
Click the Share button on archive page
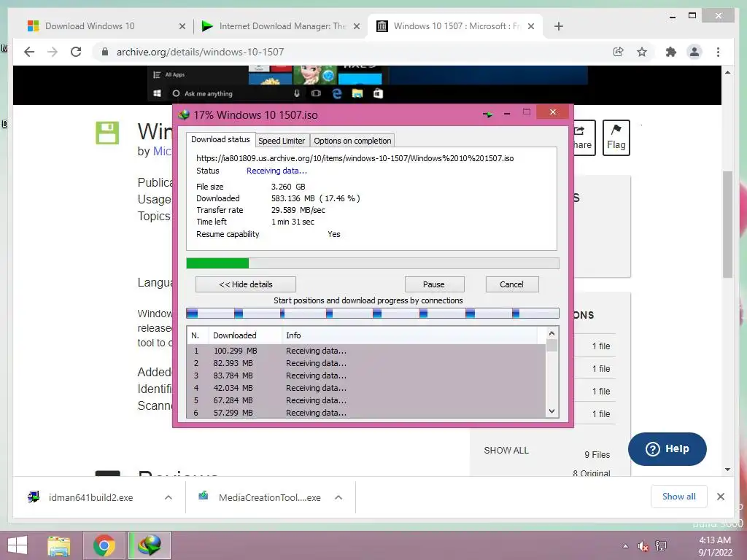(583, 138)
